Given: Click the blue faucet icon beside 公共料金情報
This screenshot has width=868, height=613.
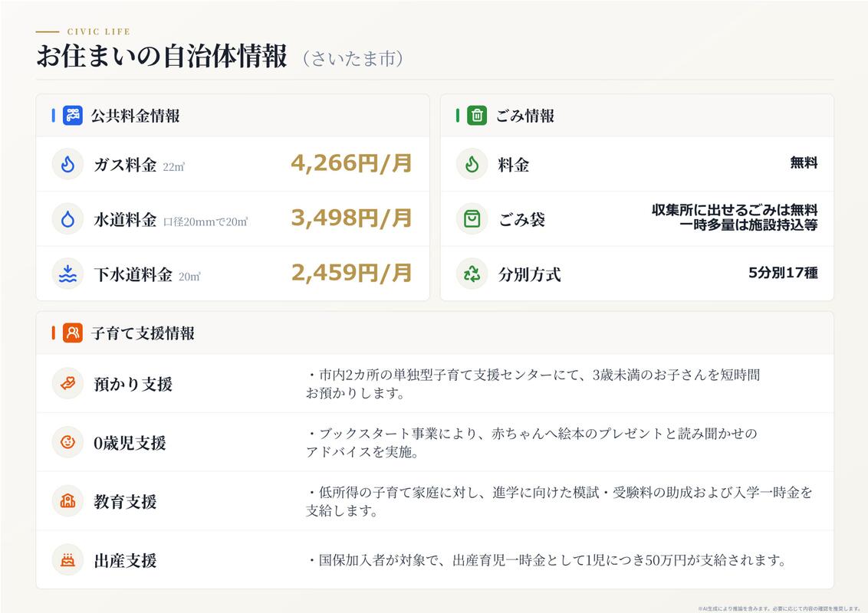Looking at the screenshot, I should point(73,116).
